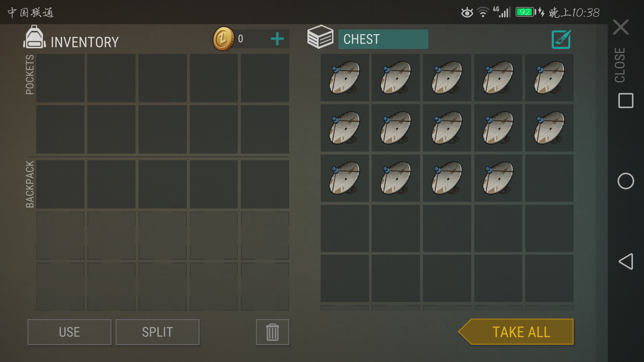This screenshot has height=362, width=644.
Task: Click the SPLIT button
Action: (158, 332)
